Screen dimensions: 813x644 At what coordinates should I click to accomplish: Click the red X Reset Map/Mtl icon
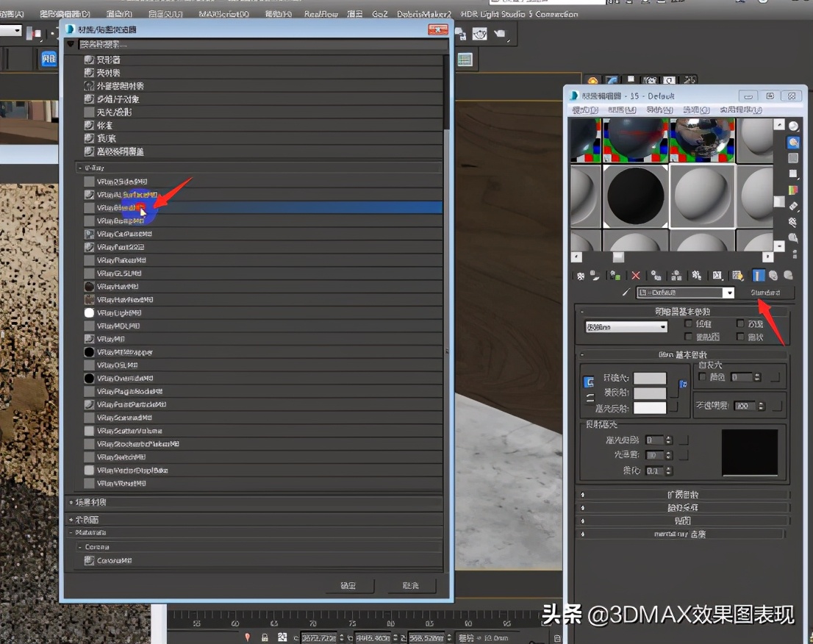point(635,276)
